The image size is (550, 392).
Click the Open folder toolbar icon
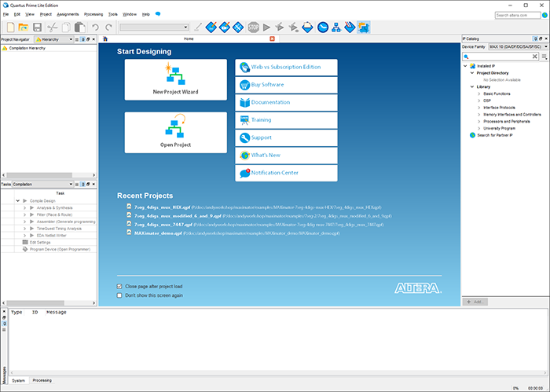[x=23, y=27]
